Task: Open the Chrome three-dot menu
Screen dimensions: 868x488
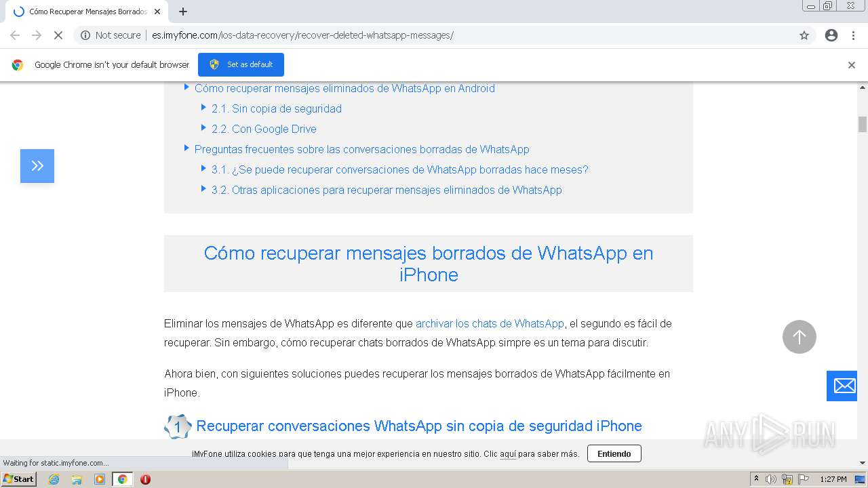Action: 853,35
